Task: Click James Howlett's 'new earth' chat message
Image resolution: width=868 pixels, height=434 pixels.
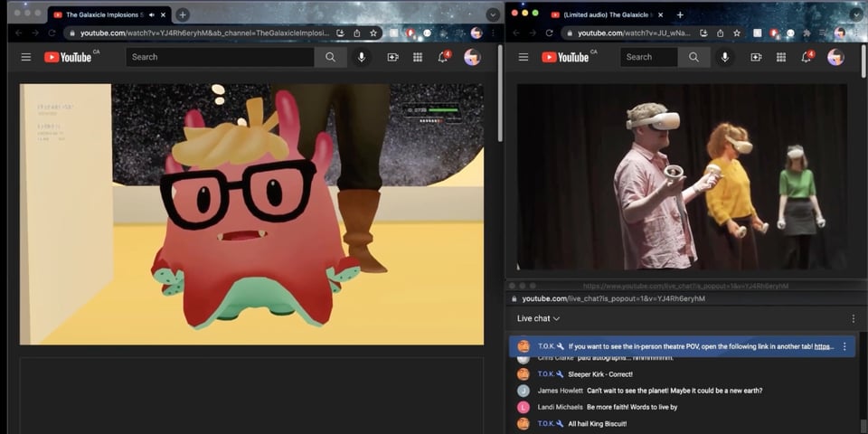Action: (x=675, y=391)
